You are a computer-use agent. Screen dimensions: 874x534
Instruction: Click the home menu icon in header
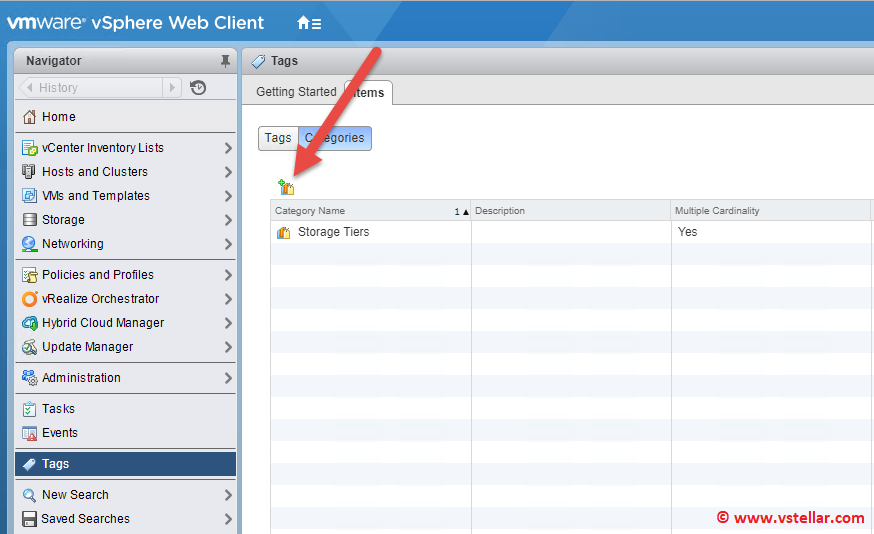click(x=309, y=23)
